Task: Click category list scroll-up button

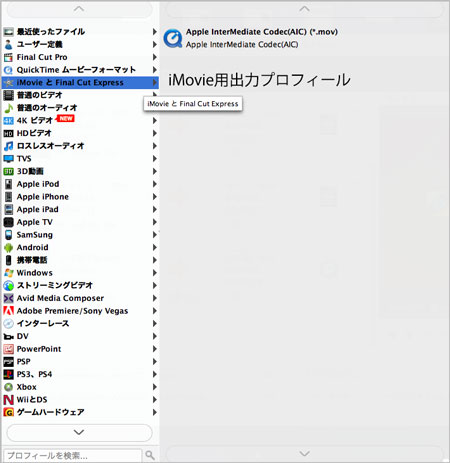Action: (x=79, y=10)
